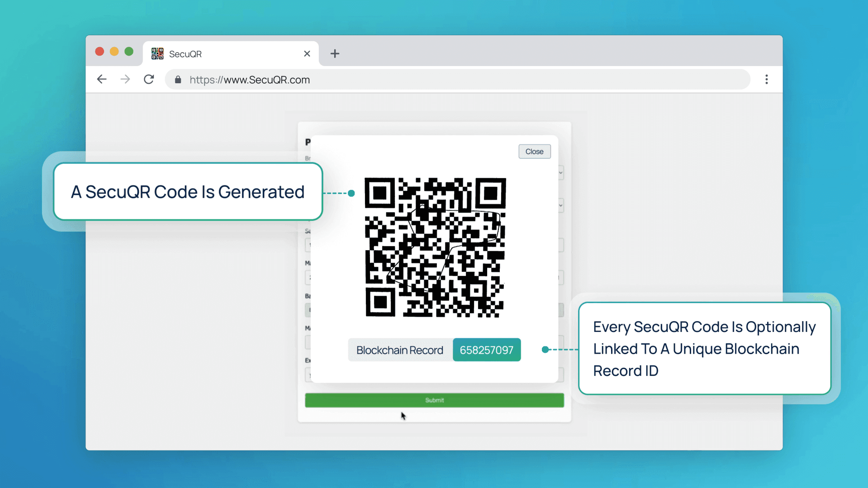Click the Blockchain Record label

(400, 350)
